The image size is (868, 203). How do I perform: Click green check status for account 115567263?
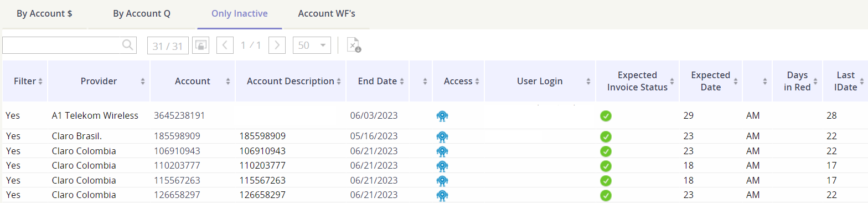pyautogui.click(x=606, y=181)
